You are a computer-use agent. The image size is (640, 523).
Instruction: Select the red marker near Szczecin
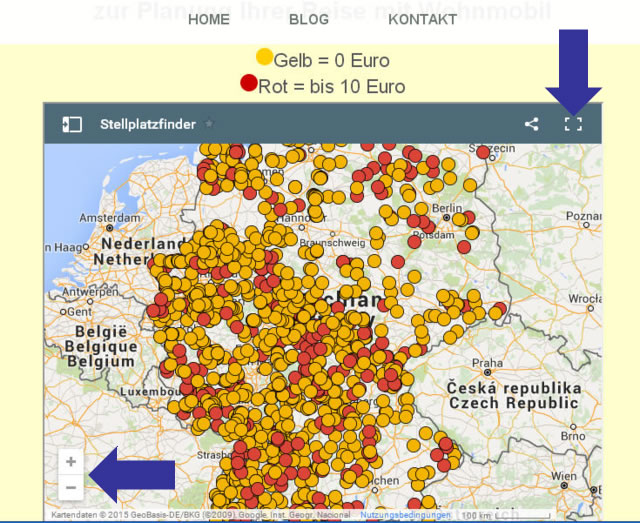coord(483,152)
